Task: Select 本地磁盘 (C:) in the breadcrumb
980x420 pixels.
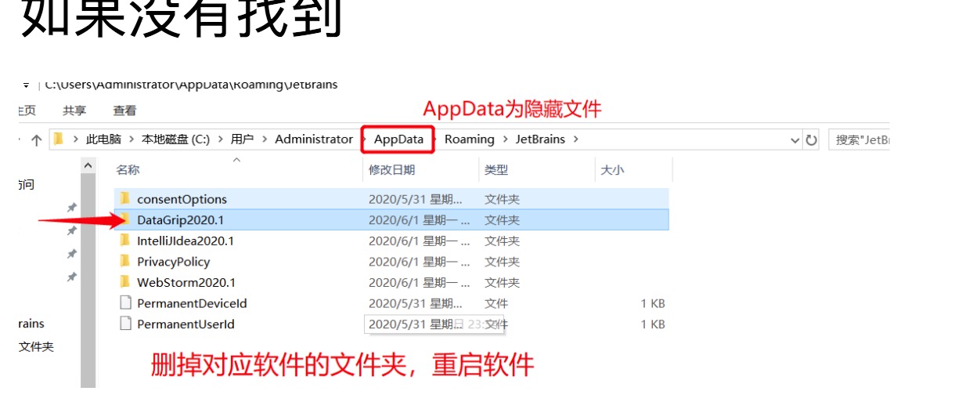Action: coord(175,139)
